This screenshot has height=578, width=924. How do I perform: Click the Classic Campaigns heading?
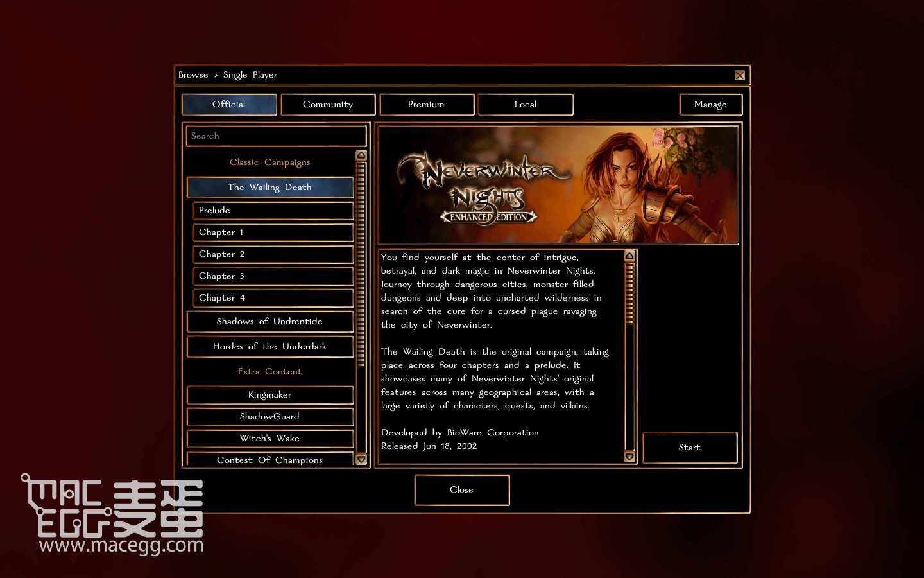pyautogui.click(x=270, y=162)
